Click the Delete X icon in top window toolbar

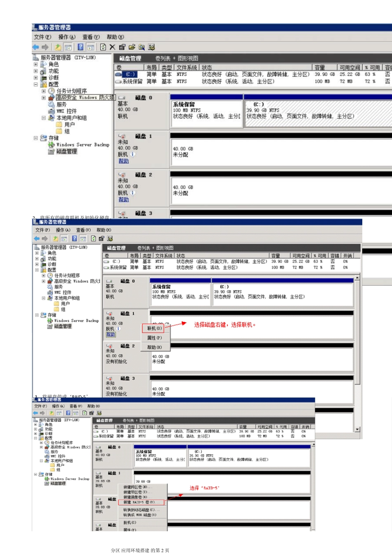(x=112, y=47)
